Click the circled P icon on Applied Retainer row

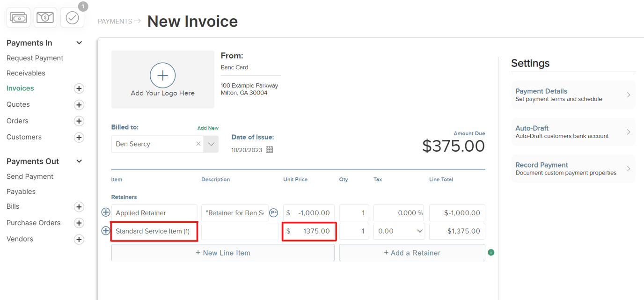click(x=274, y=212)
